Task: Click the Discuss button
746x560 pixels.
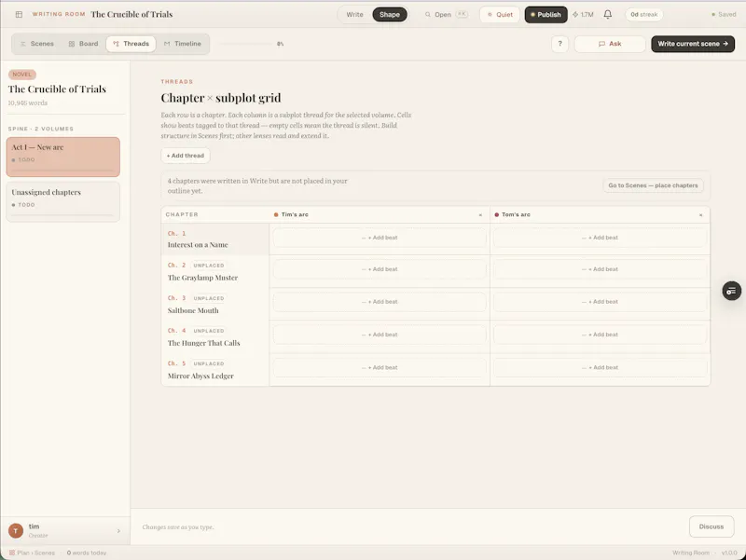Action: pos(711,526)
